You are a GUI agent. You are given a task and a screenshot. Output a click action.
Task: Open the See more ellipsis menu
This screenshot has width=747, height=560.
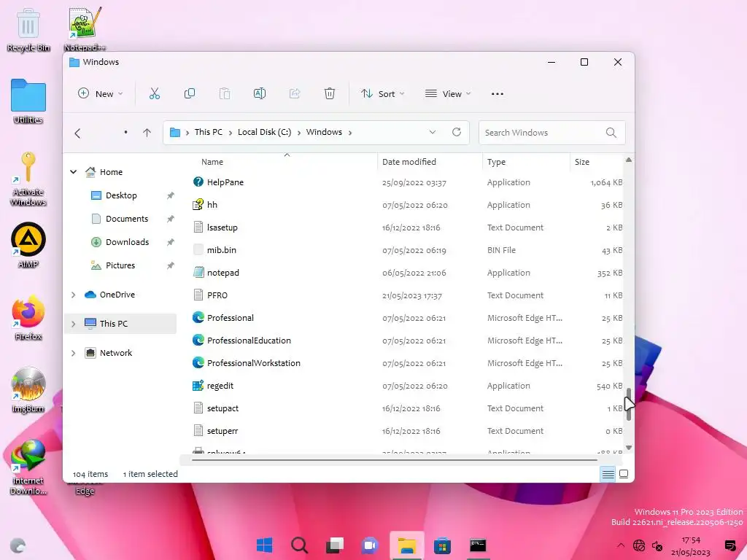[498, 94]
